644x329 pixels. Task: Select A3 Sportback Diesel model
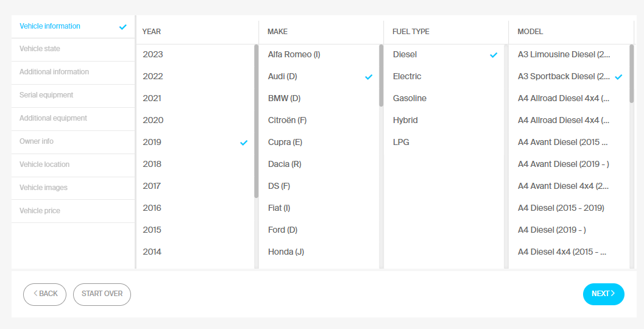point(569,76)
